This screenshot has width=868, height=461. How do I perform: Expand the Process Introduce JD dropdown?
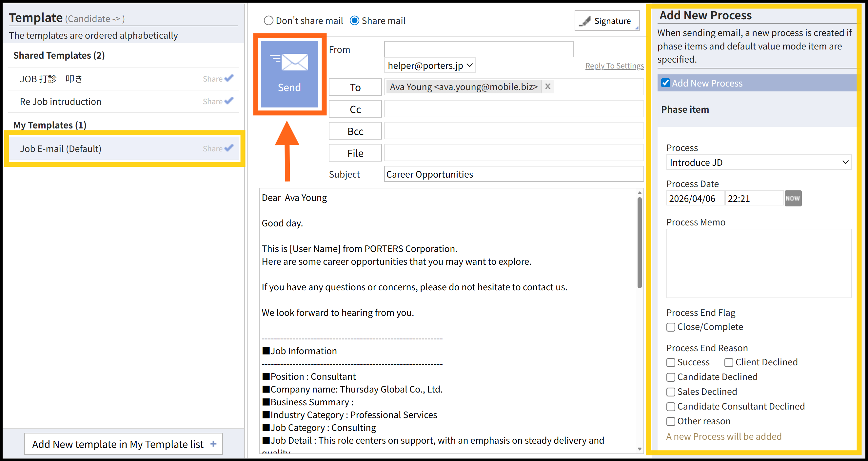click(x=758, y=162)
